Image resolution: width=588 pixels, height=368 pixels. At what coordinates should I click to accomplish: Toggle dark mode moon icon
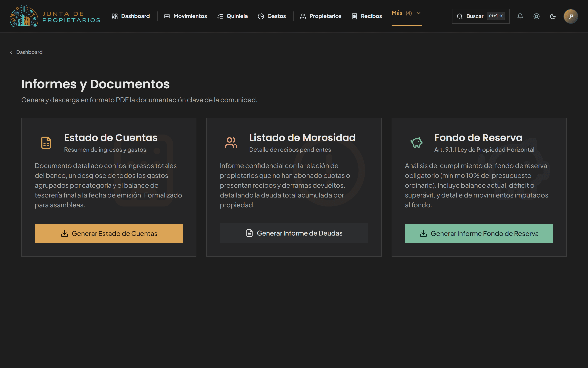pos(553,16)
